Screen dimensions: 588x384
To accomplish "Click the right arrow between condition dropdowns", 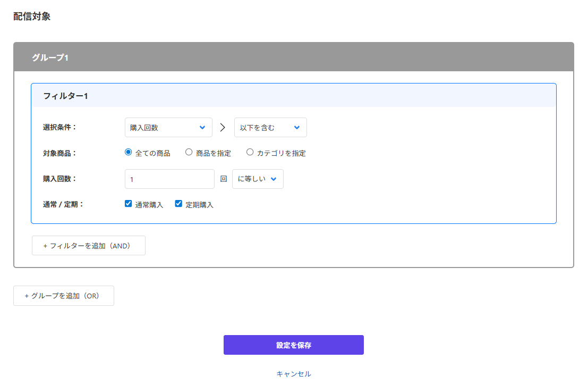I will tap(223, 128).
